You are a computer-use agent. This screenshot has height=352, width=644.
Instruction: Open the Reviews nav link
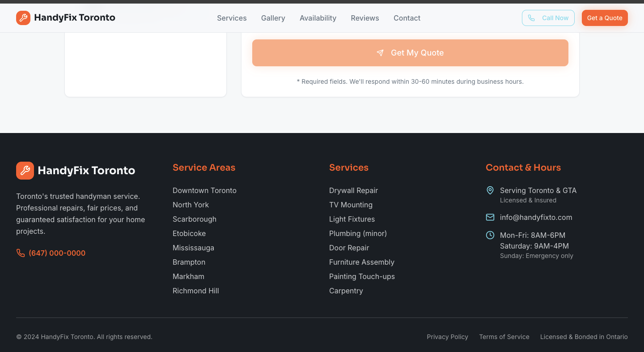pos(365,18)
